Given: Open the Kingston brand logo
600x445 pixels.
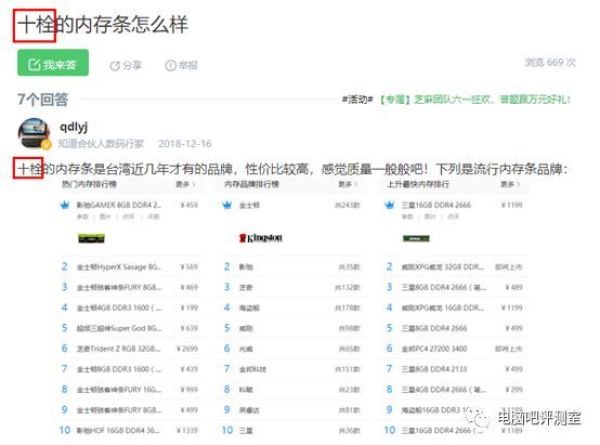Looking at the screenshot, I should click(261, 238).
